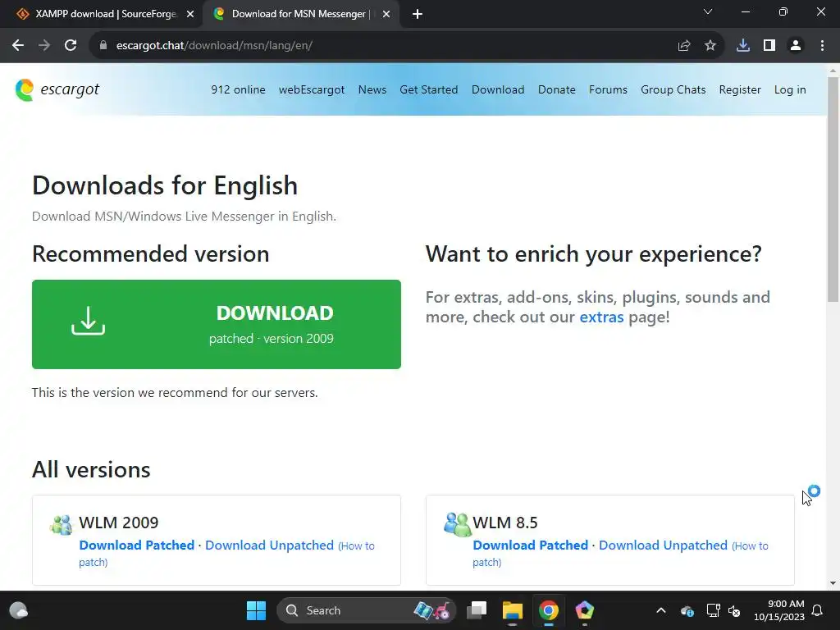Click the OneDrive cloud tray icon

click(687, 610)
